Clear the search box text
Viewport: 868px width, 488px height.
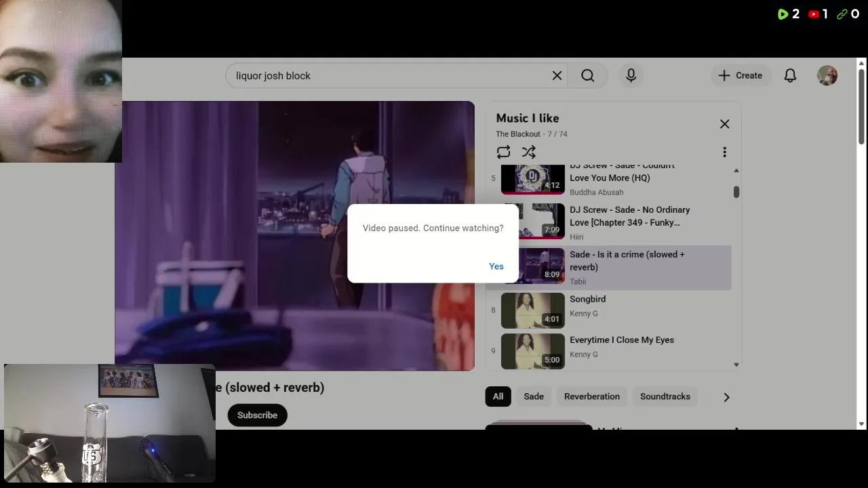[x=557, y=76]
